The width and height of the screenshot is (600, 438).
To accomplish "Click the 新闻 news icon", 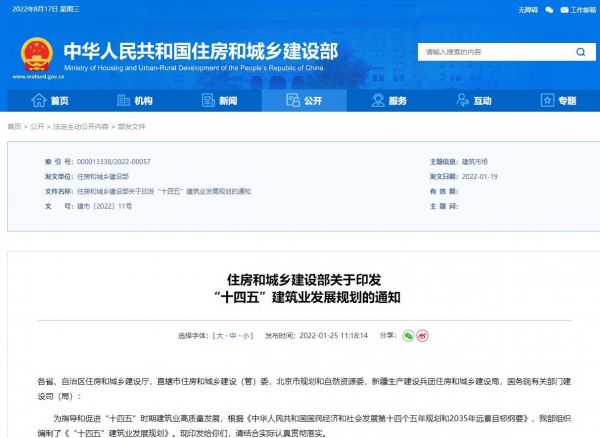I will coord(206,101).
